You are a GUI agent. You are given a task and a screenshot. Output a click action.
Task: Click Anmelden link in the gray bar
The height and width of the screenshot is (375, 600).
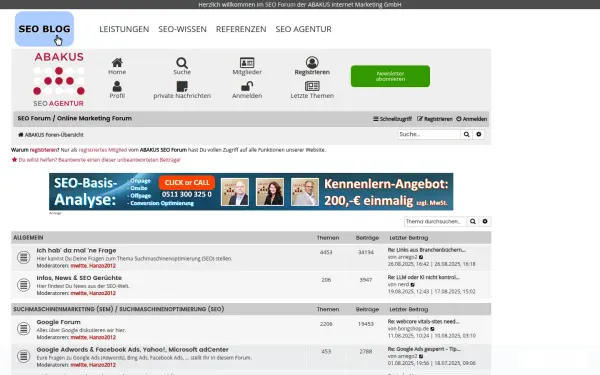click(x=471, y=119)
